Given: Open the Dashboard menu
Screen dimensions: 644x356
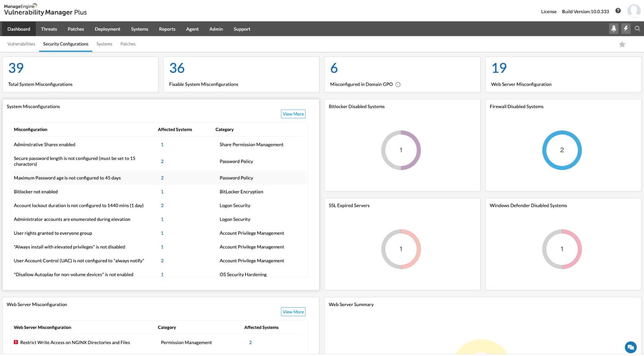Looking at the screenshot, I should (x=19, y=29).
